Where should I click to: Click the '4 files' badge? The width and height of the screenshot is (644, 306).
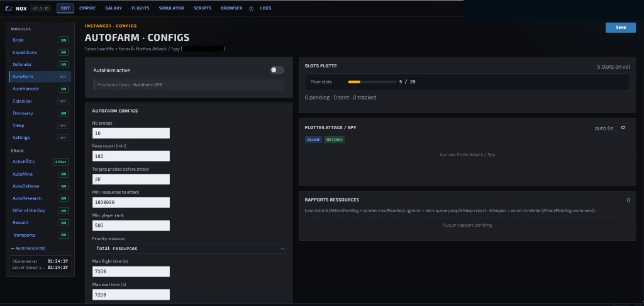[x=61, y=162]
